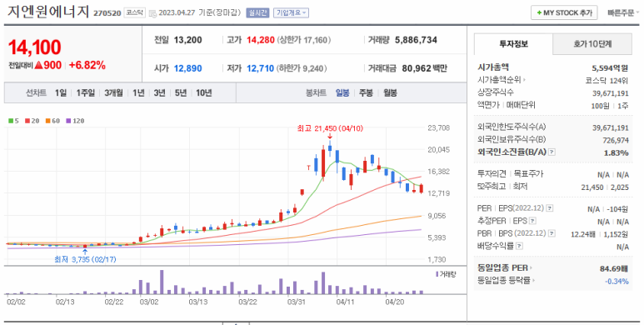Select the 1주일 line chart period
The width and height of the screenshot is (644, 325).
point(86,93)
